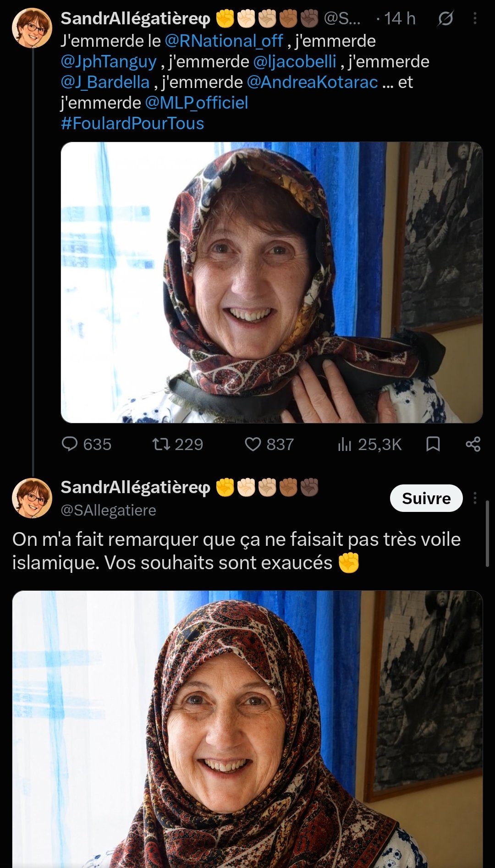Open the first tweet's headscarf photo
This screenshot has width=495, height=868.
[x=272, y=282]
